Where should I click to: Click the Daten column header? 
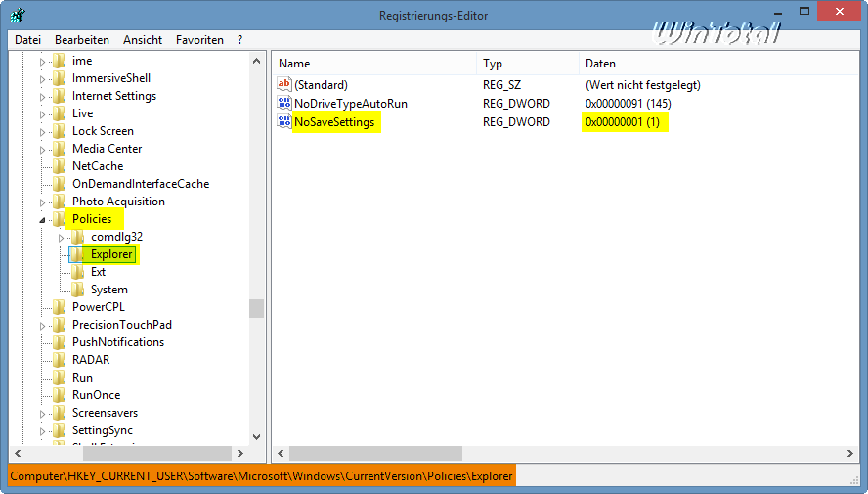(719, 64)
